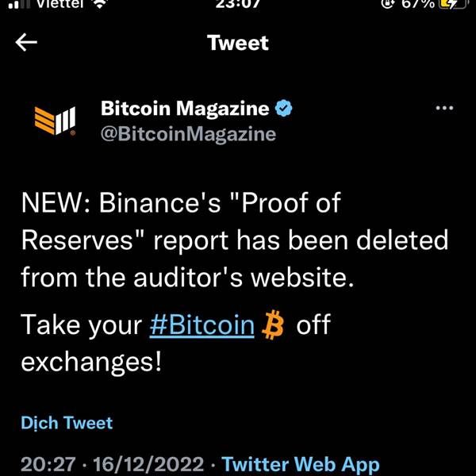Screen dimensions: 476x476
Task: Tap the Viettel carrier label
Action: coord(60,4)
